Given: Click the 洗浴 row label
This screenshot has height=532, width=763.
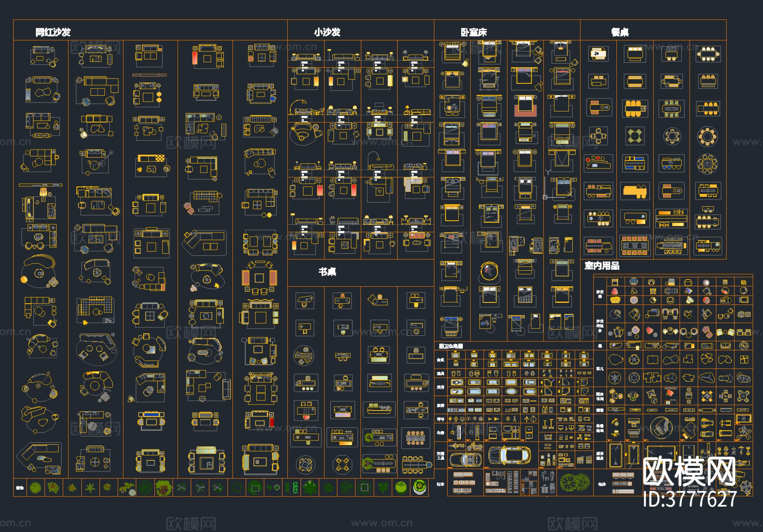Looking at the screenshot, I should (440, 387).
